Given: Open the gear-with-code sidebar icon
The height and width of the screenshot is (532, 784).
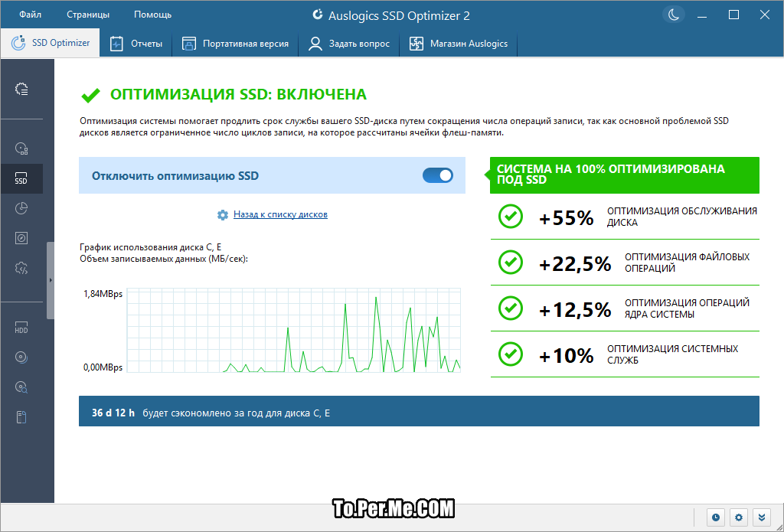Looking at the screenshot, I should [21, 268].
